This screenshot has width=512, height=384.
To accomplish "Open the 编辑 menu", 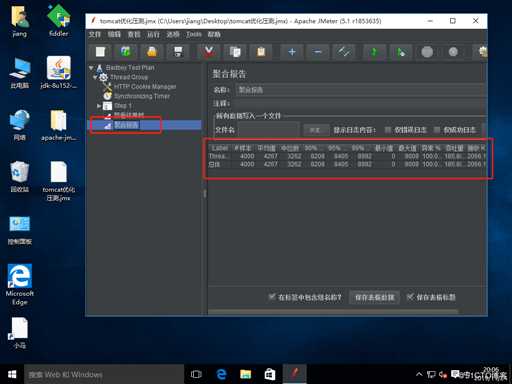I will pos(114,34).
